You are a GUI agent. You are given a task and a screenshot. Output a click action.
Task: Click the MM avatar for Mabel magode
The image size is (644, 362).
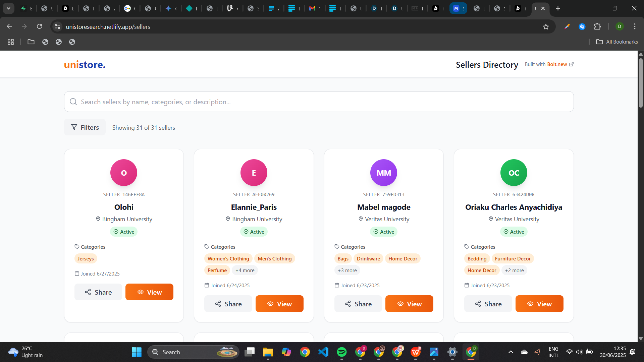(x=383, y=173)
